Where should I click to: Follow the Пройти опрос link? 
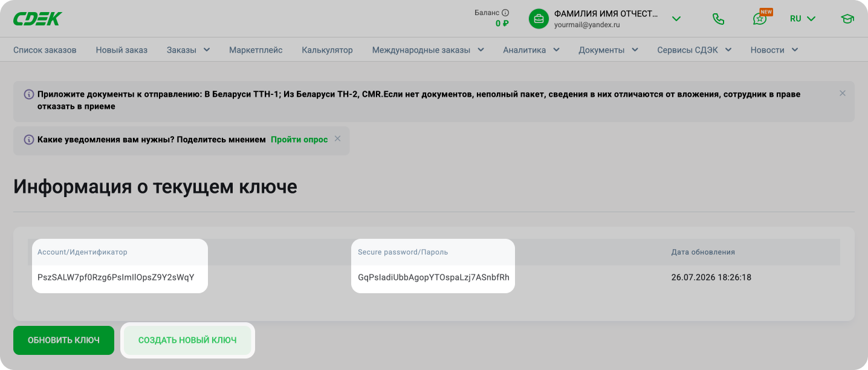click(299, 140)
